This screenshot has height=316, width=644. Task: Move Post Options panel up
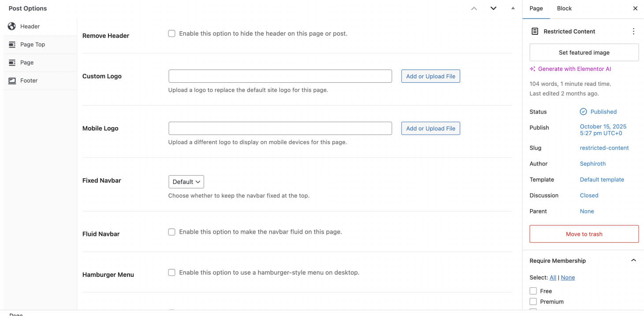tap(474, 8)
